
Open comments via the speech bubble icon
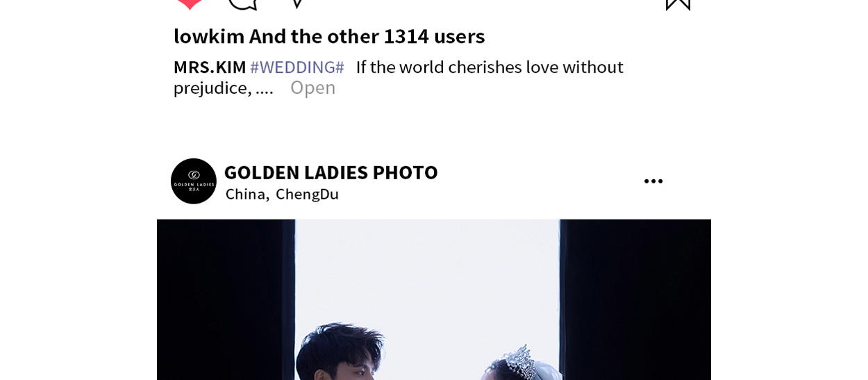coord(243,3)
